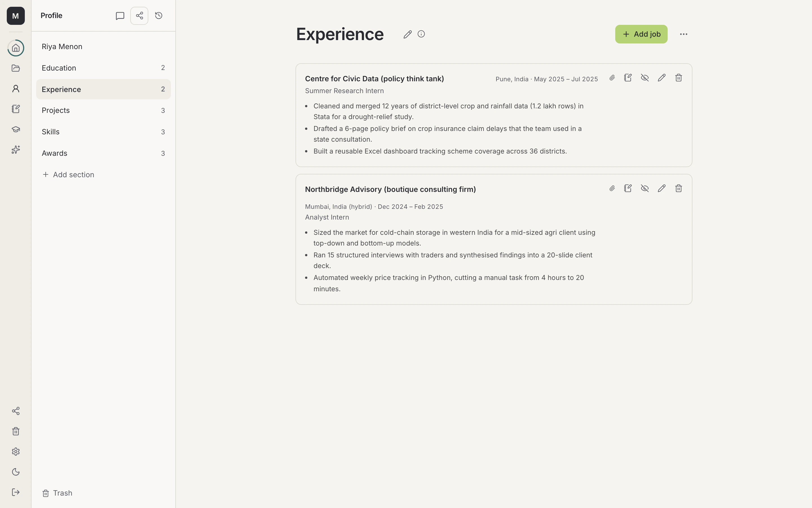This screenshot has height=508, width=812.
Task: Open the more options menu beside Add job
Action: coord(683,34)
